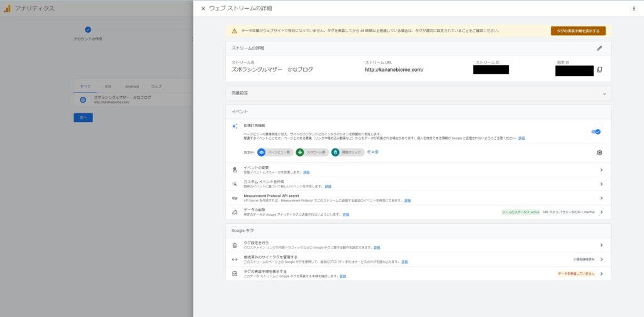Click the orange view tag instructions button

pos(578,30)
